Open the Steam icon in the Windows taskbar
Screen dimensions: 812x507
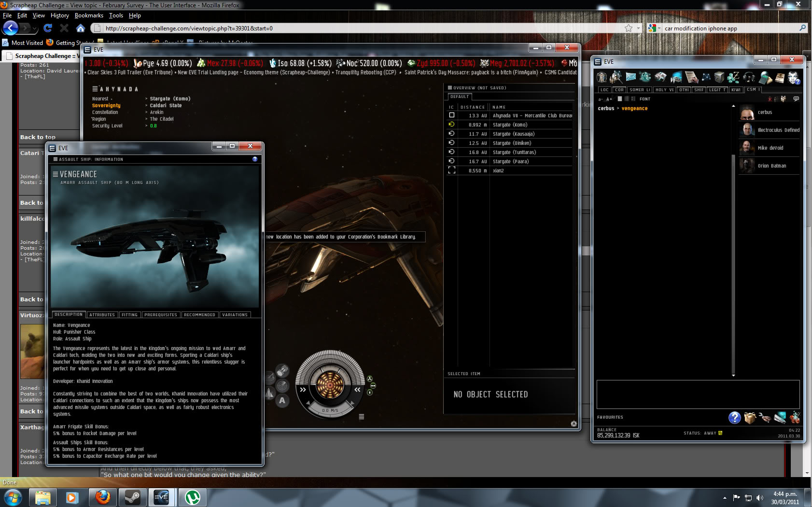133,497
